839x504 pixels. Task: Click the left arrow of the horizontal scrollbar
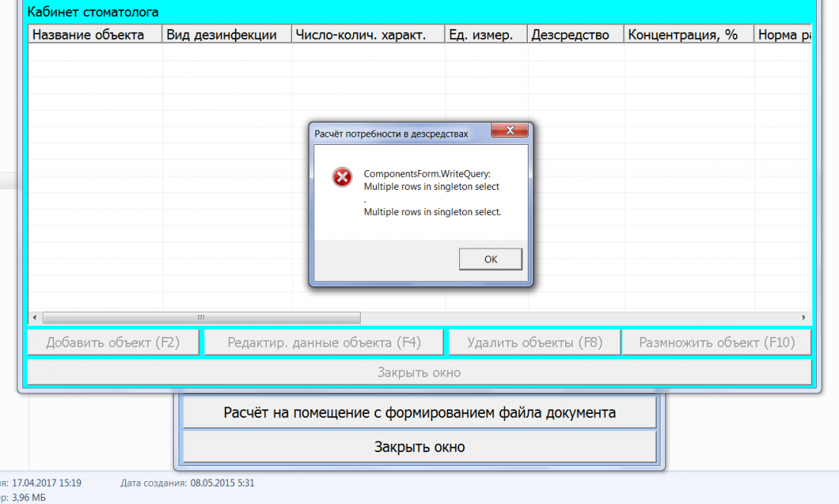coord(34,318)
